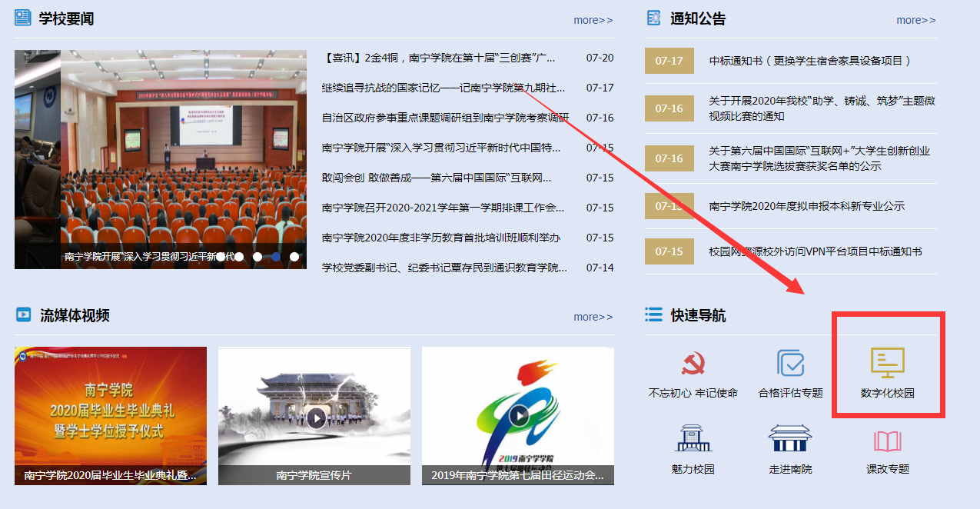980x509 pixels.
Task: Open the 校园网资源校外访问VPN平台 notice
Action: 815,251
